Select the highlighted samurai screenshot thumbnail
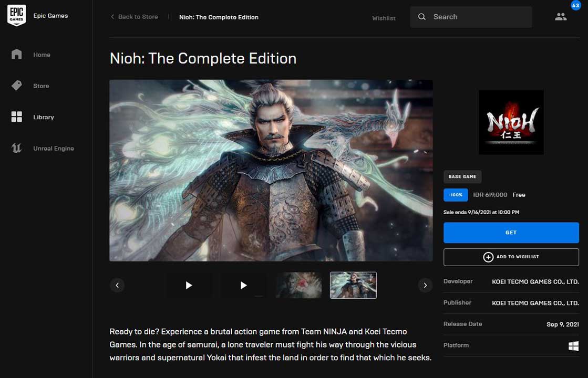Viewport: 588px width, 378px height. [353, 286]
